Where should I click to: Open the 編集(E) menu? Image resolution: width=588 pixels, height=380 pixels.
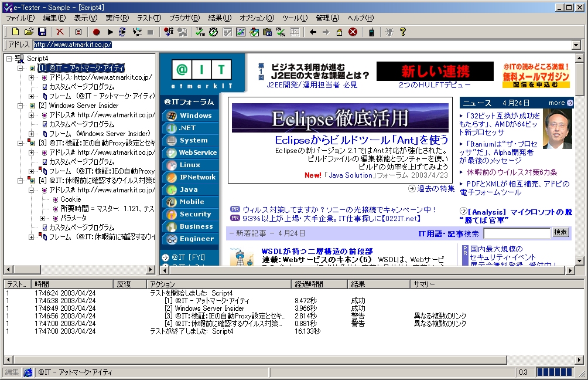click(54, 18)
